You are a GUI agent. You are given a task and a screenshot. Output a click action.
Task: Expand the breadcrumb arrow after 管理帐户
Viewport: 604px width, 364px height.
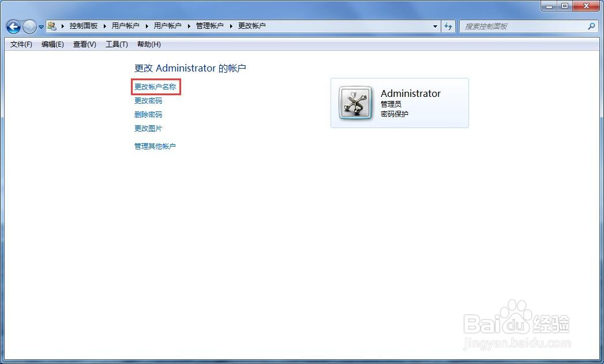(232, 26)
